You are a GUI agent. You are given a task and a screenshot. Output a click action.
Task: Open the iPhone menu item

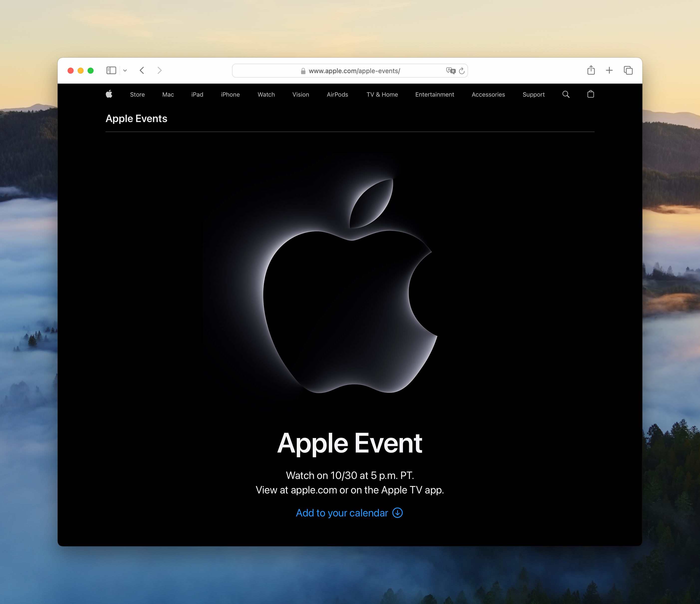point(231,95)
